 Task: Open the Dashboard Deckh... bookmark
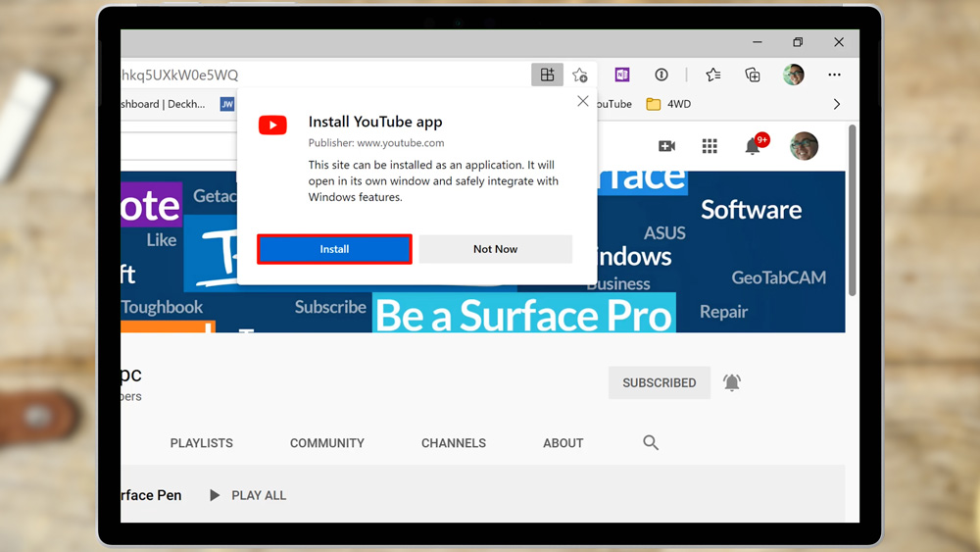(x=163, y=104)
